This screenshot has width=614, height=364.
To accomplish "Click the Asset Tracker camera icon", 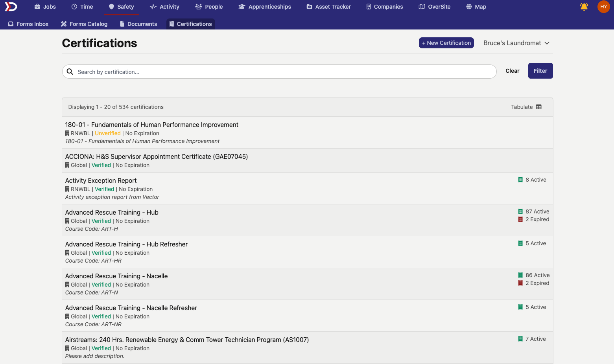I will pos(310,7).
